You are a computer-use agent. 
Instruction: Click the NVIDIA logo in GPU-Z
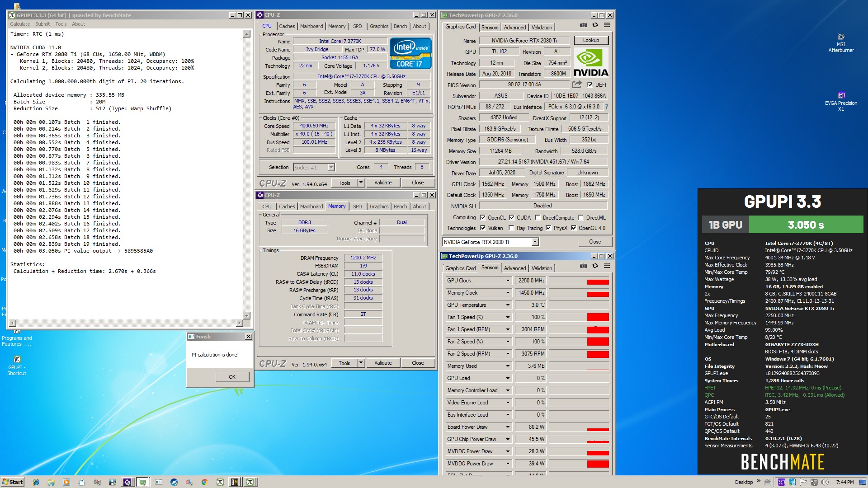pos(591,63)
